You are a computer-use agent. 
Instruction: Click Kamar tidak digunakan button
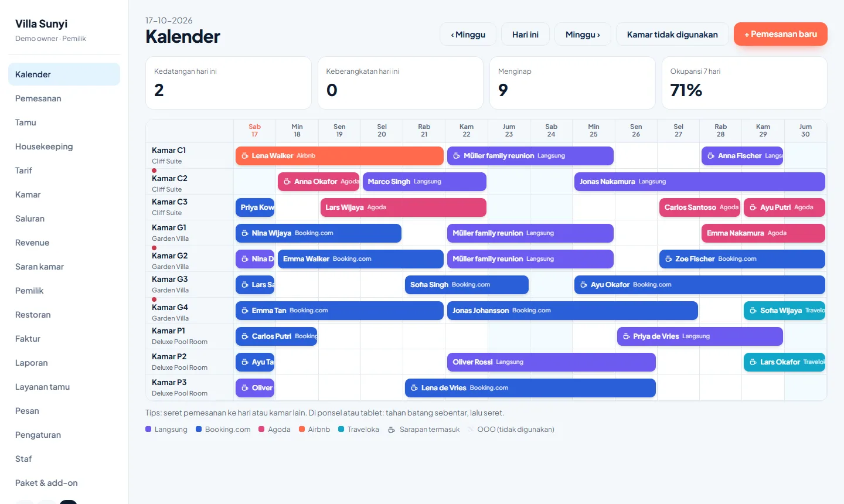[672, 35]
